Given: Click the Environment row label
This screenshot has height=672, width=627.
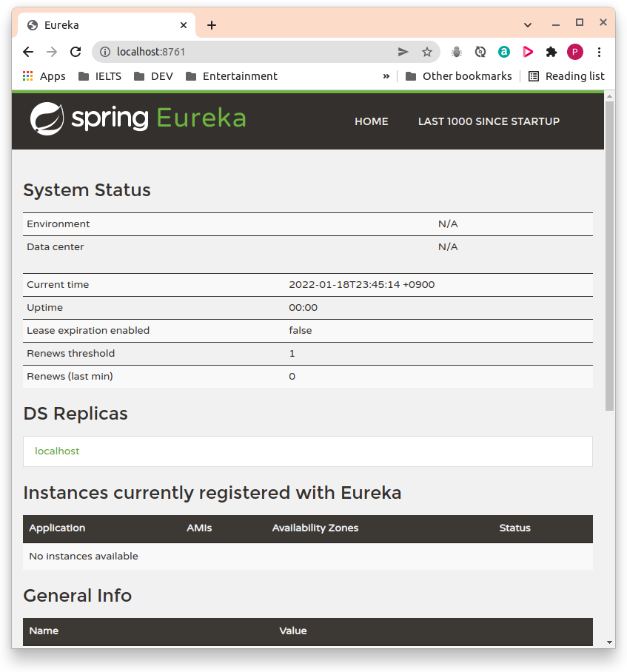Looking at the screenshot, I should (58, 224).
